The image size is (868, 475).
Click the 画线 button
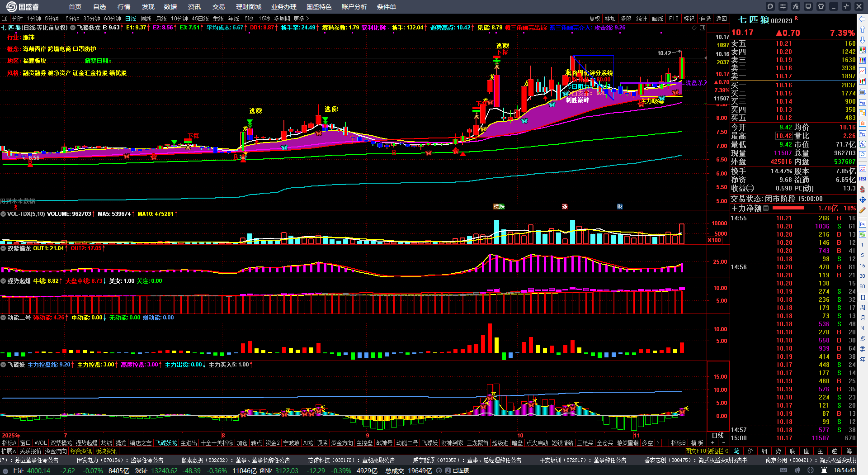click(x=658, y=19)
